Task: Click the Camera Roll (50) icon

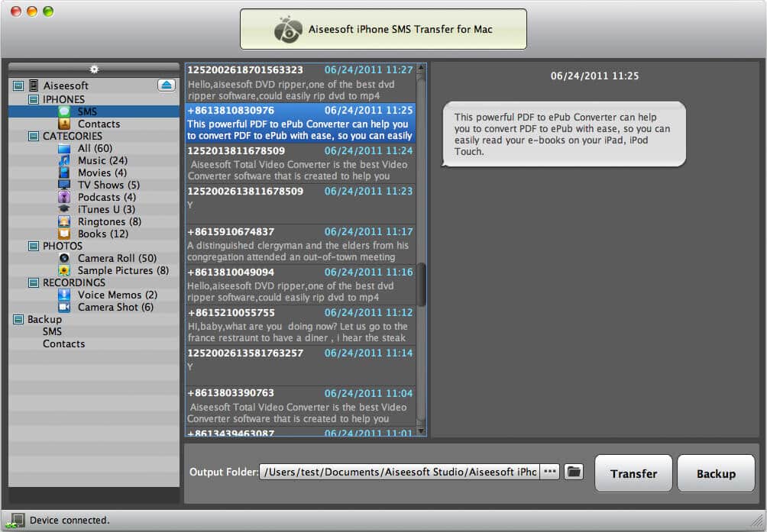Action: 64,258
